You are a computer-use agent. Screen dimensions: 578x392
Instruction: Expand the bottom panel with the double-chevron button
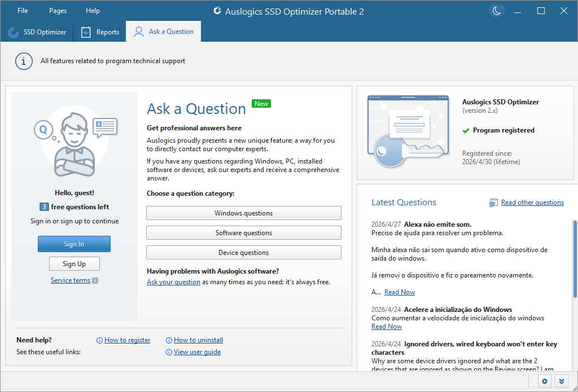coord(562,381)
